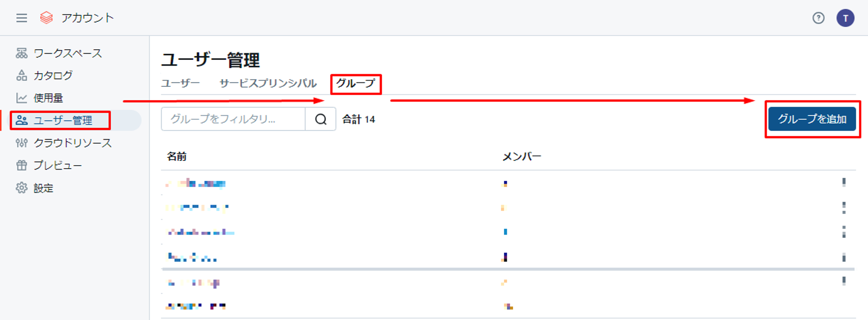Screen dimensions: 868x320
Task: Click the 使用量 chart icon
Action: pyautogui.click(x=21, y=98)
